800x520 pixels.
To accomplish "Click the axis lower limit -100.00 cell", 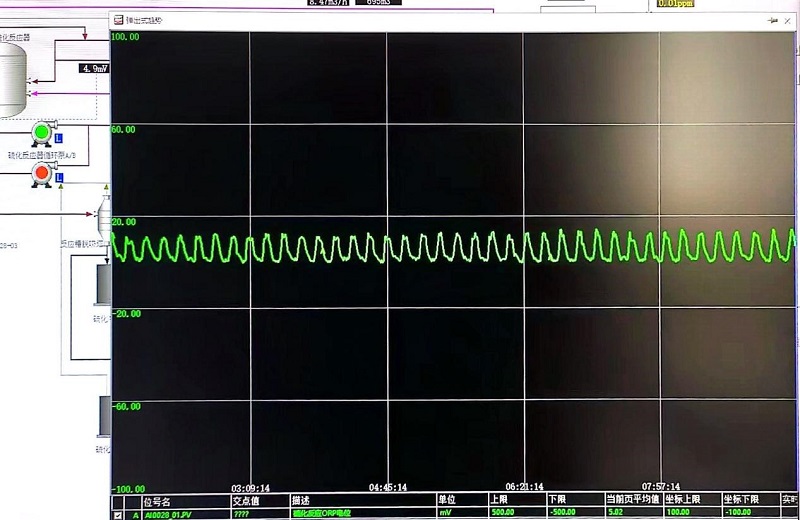I will (740, 513).
